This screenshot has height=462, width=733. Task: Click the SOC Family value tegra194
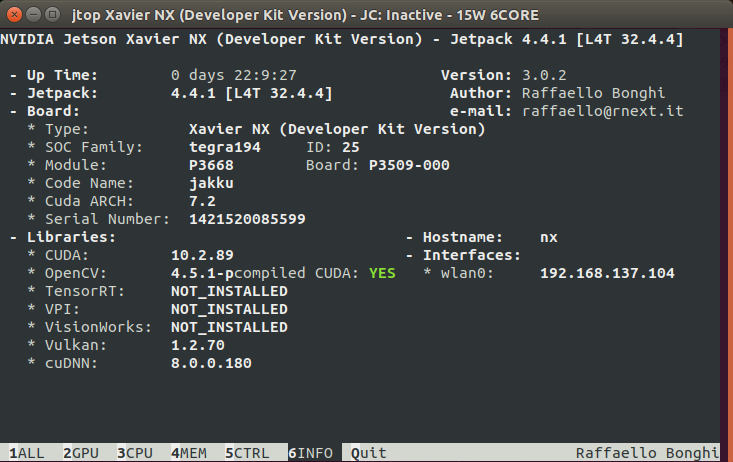coord(225,147)
